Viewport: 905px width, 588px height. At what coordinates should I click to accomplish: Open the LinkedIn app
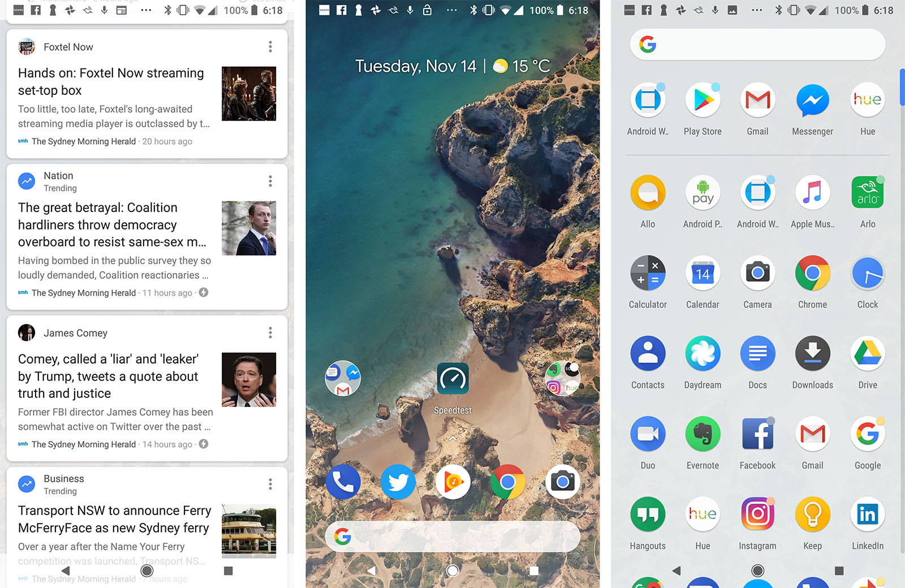(x=867, y=514)
